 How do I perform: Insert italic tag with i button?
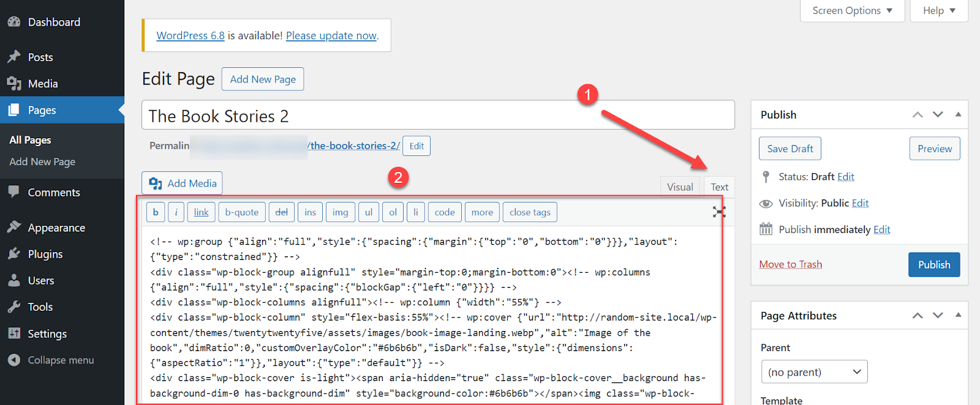point(176,212)
